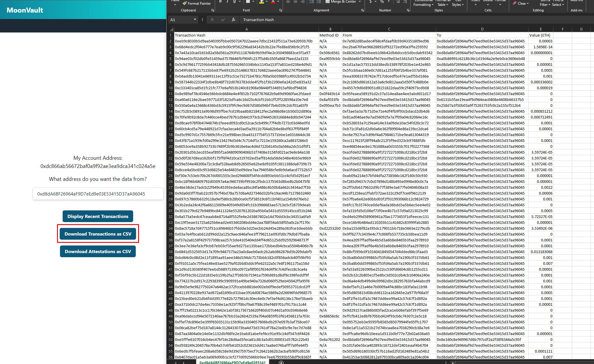Click the Clear eraser icon
The width and height of the screenshot is (594, 364).
click(514, 3)
